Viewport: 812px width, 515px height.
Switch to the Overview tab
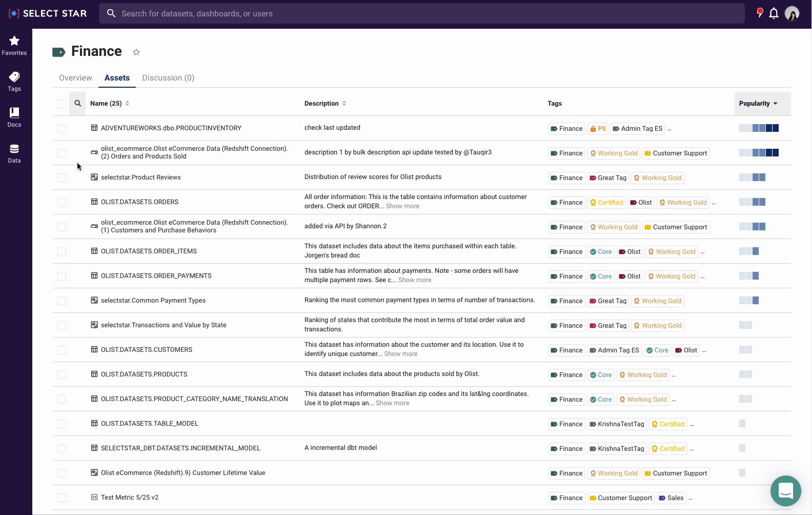coord(75,78)
